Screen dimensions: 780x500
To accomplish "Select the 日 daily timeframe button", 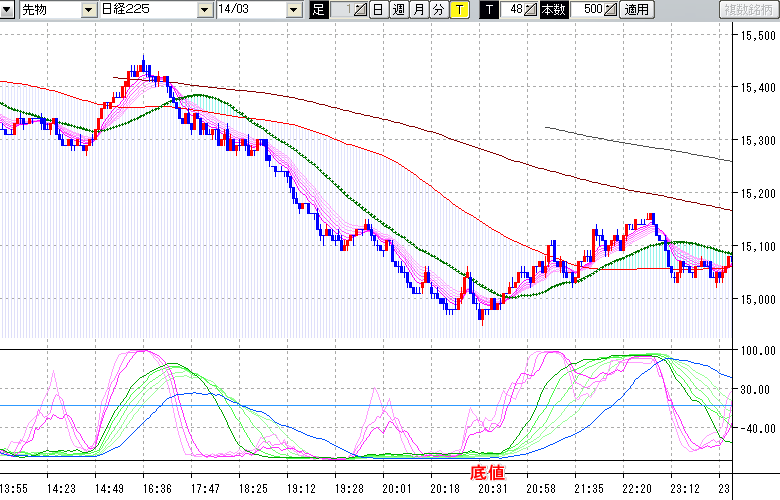I will (377, 10).
